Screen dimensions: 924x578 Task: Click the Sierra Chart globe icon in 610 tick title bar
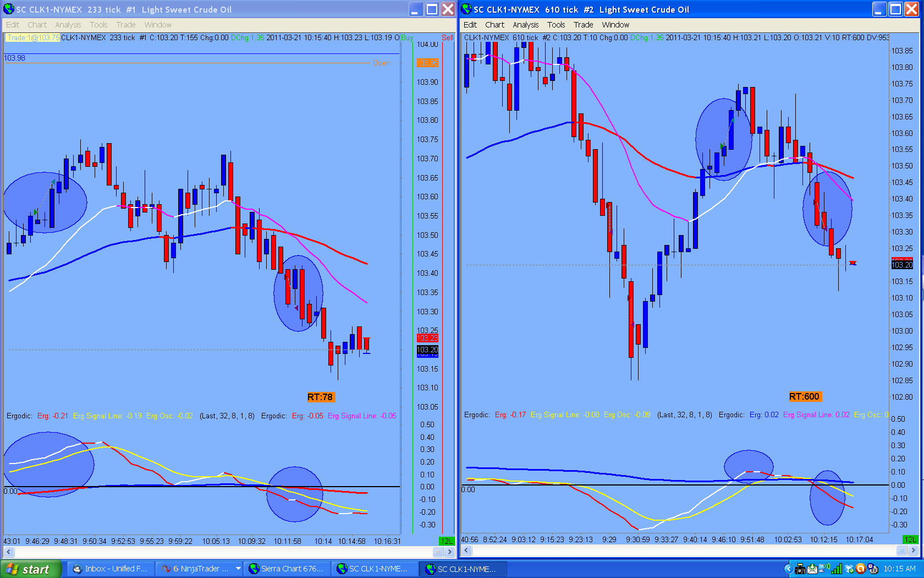[x=466, y=9]
